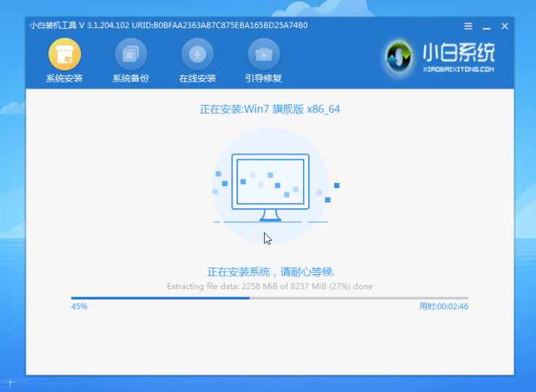Click the 用时 elapsed time readout
Viewport: 536px width, 392px height.
tap(443, 307)
